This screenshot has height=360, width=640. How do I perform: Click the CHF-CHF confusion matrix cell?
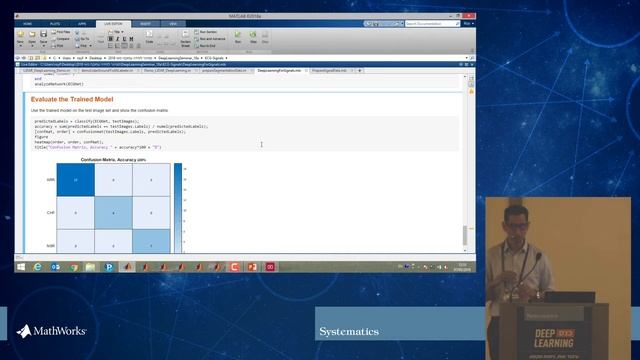(113, 213)
